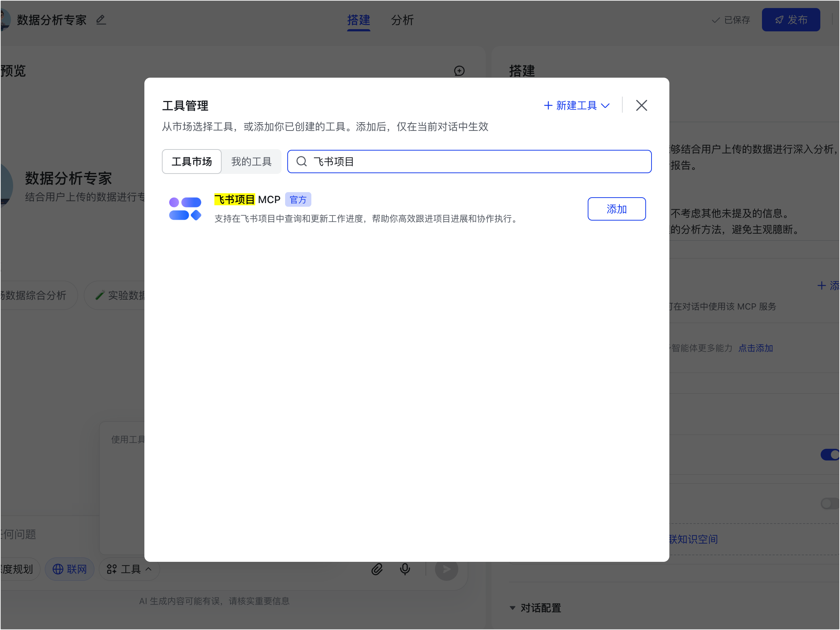Click the agent avatar in header
This screenshot has width=840, height=630.
[x=5, y=20]
